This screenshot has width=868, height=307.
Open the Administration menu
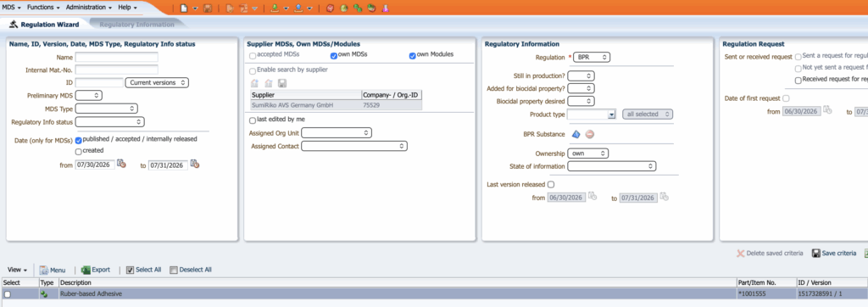(88, 7)
